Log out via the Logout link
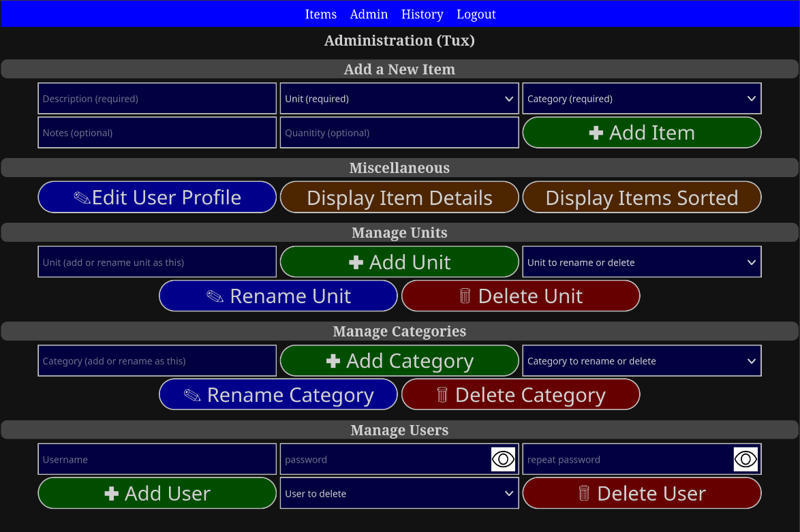800x532 pixels. [x=476, y=14]
